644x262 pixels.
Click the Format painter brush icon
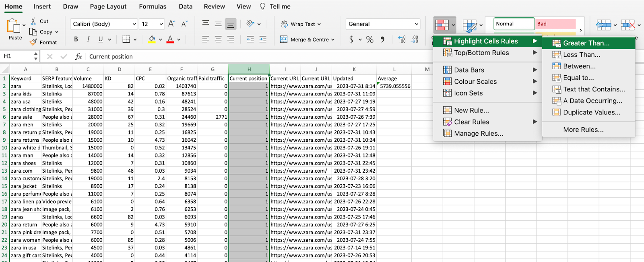[x=33, y=42]
